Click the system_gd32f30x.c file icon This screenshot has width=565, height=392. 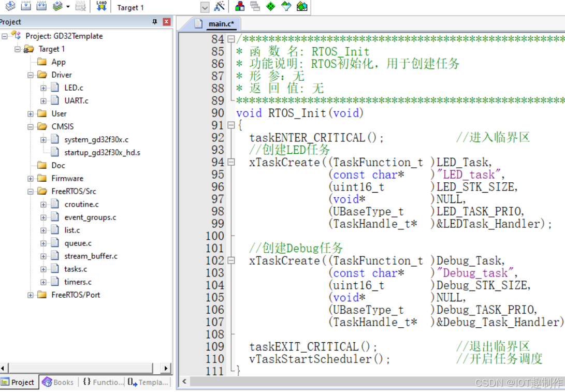click(55, 139)
